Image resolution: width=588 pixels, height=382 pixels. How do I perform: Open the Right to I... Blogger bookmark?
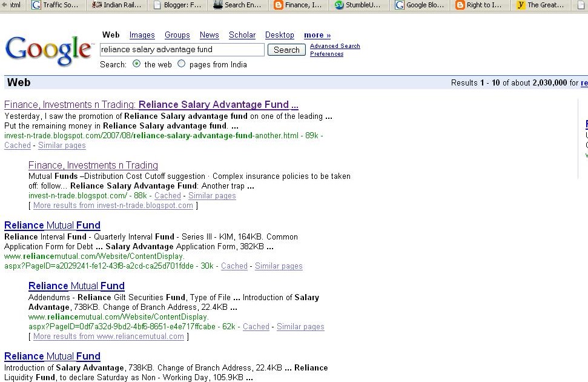(479, 5)
